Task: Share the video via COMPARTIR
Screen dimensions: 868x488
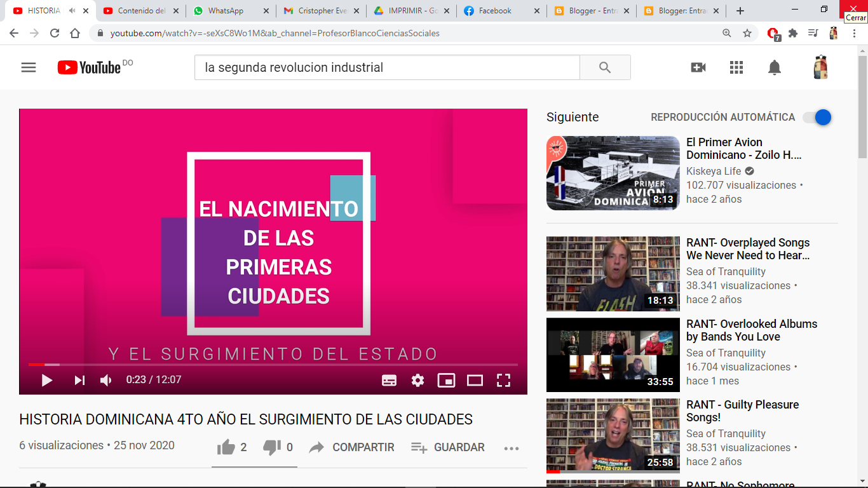Action: tap(351, 447)
